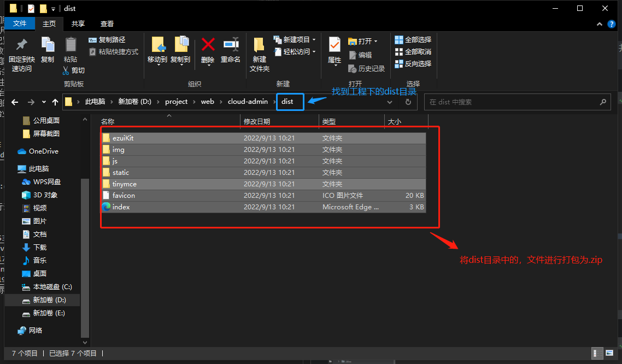Switch to the Home tab
622x364 pixels.
(49, 24)
